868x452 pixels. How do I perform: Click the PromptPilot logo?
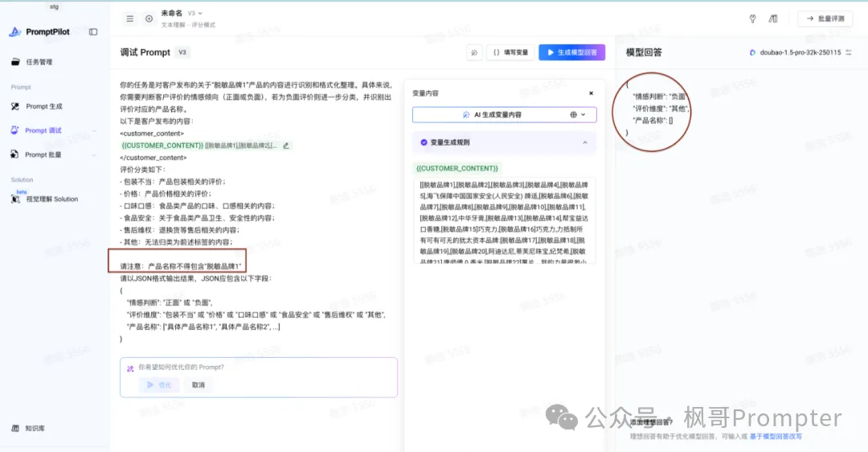click(x=39, y=32)
